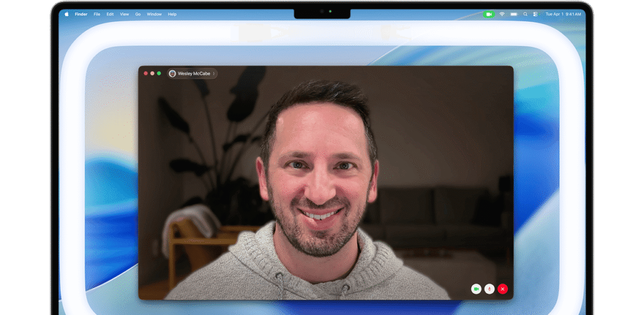644x315 pixels.
Task: Minimize the video call window
Action: [152, 74]
